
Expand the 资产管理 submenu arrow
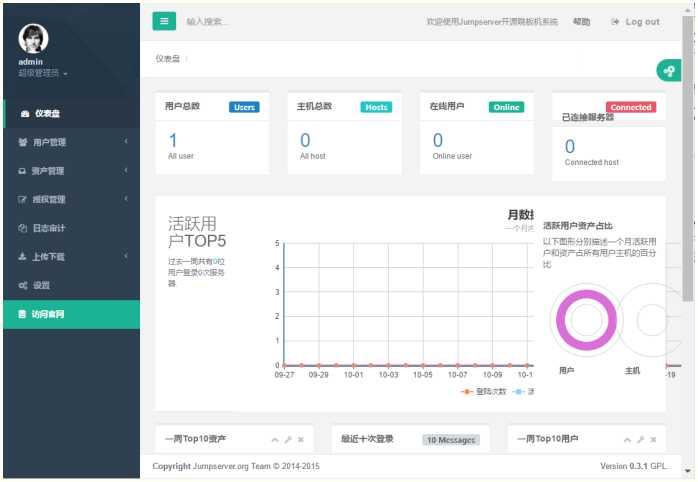126,170
